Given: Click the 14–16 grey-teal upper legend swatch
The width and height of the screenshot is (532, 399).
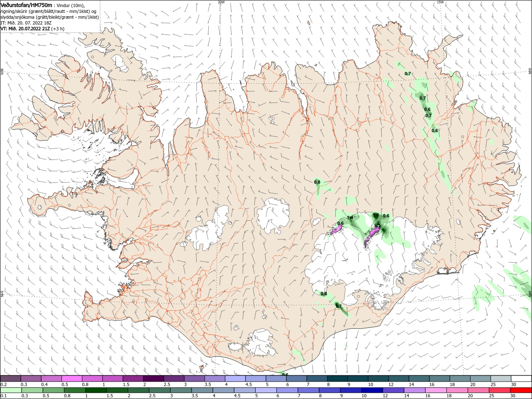Looking at the screenshot, I should coord(419,378).
